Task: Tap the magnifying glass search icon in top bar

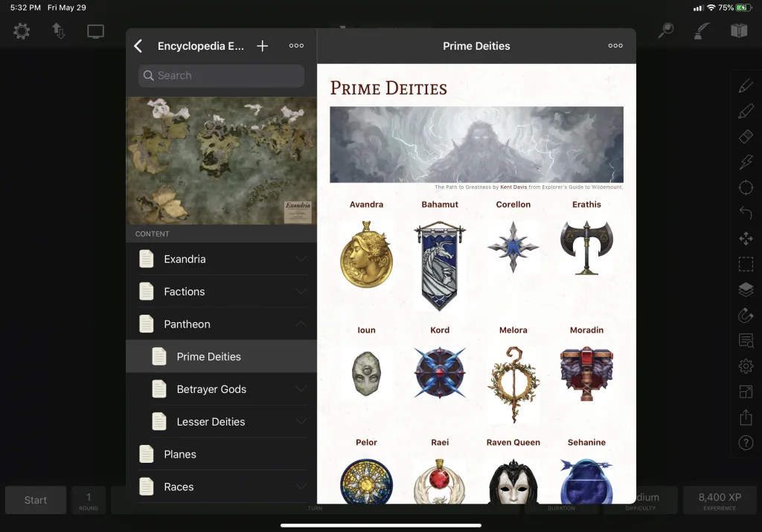Action: coord(666,30)
